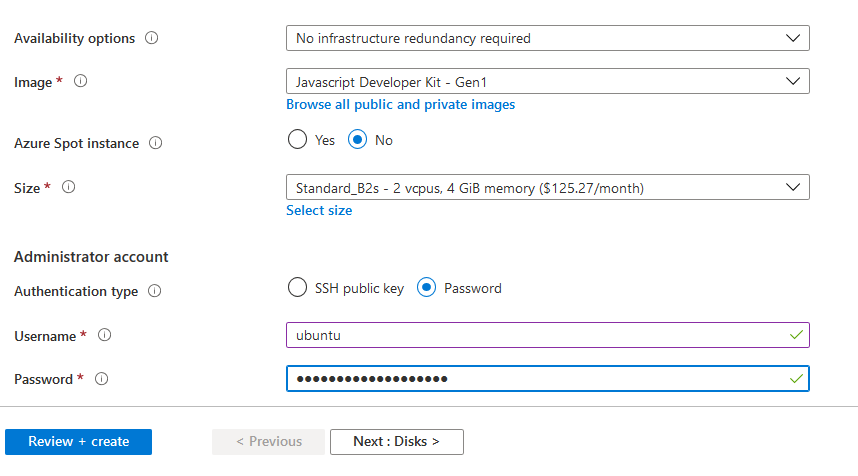
Task: Click info icon next to Image label
Action: pos(80,81)
